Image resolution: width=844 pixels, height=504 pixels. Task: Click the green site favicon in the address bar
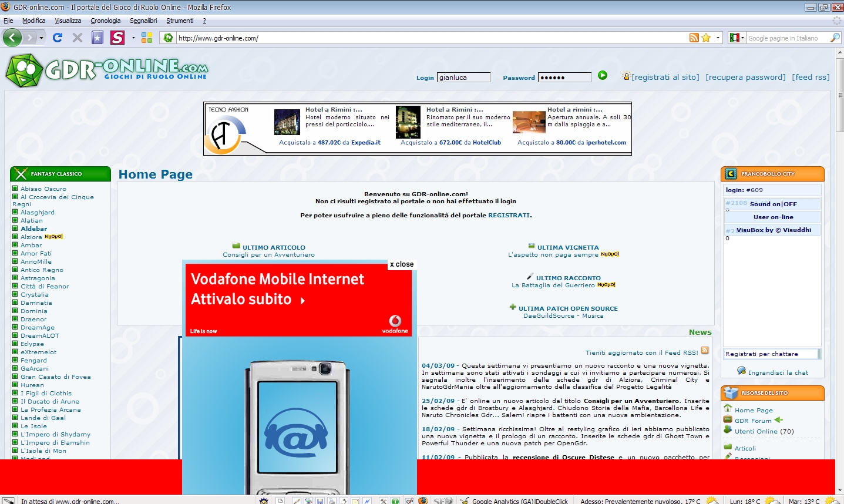(169, 38)
